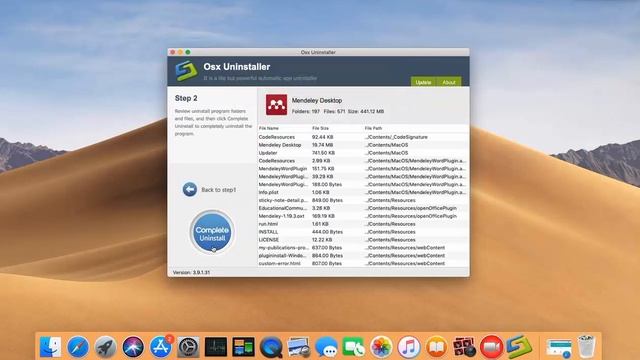
Task: Open Launchpad rocket icon in Dock
Action: click(x=105, y=347)
